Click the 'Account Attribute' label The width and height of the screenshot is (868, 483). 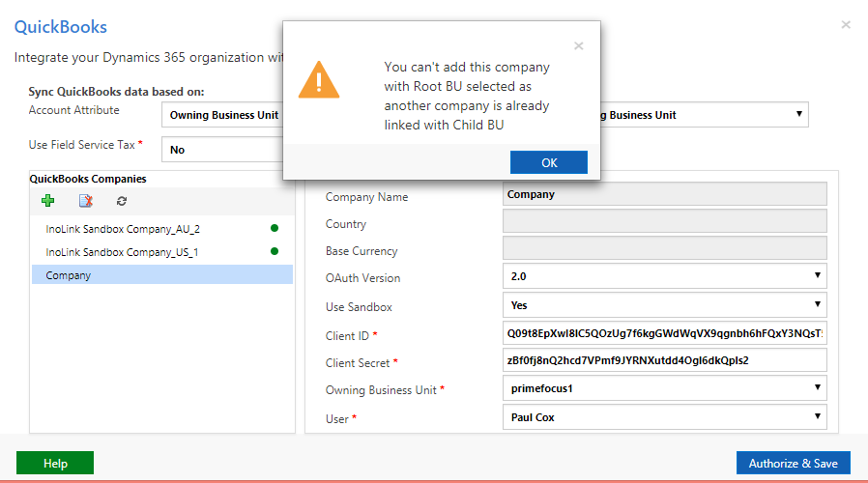73,110
